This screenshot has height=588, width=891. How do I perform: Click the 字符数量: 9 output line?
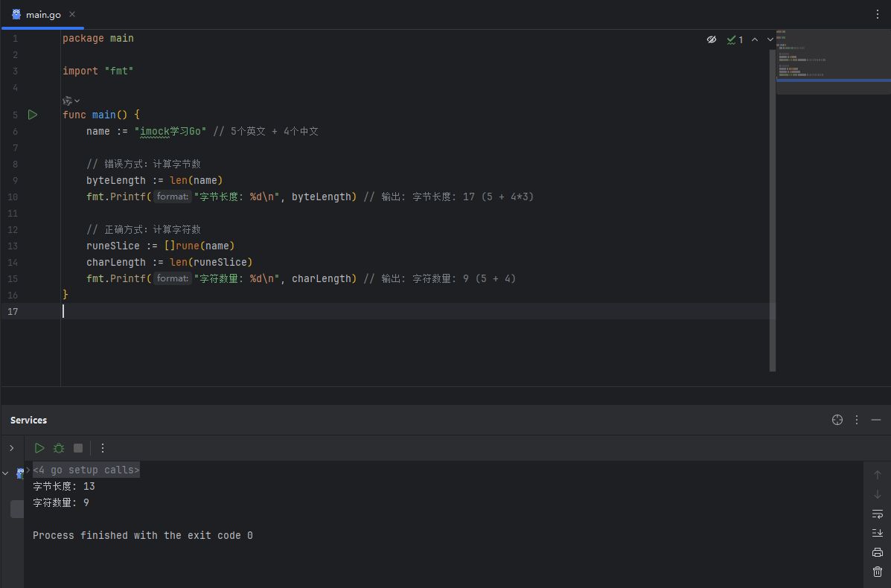point(61,503)
